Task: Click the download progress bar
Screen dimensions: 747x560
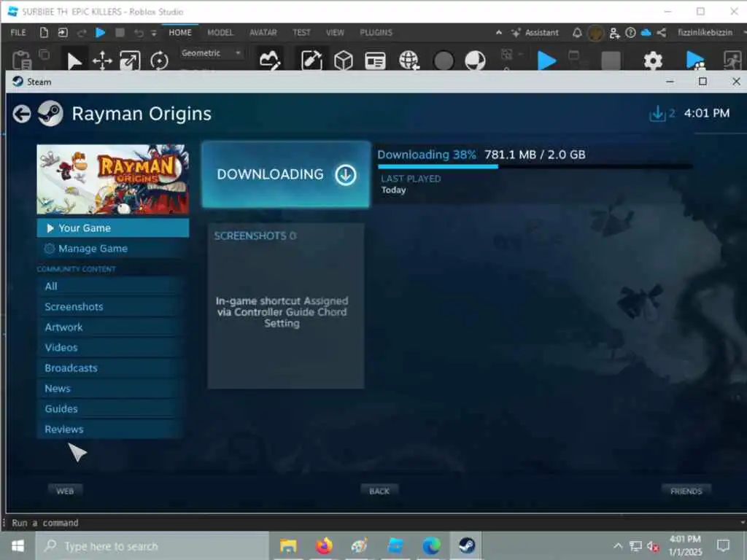Action: (535, 167)
